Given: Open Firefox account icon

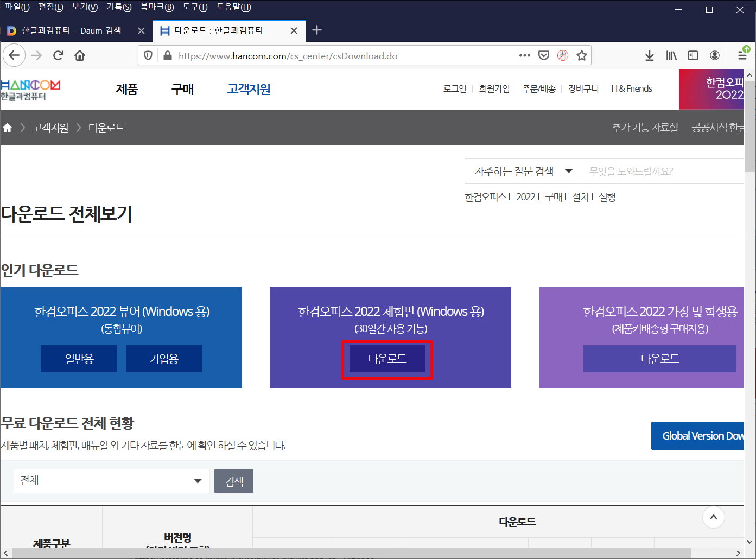Looking at the screenshot, I should point(715,55).
